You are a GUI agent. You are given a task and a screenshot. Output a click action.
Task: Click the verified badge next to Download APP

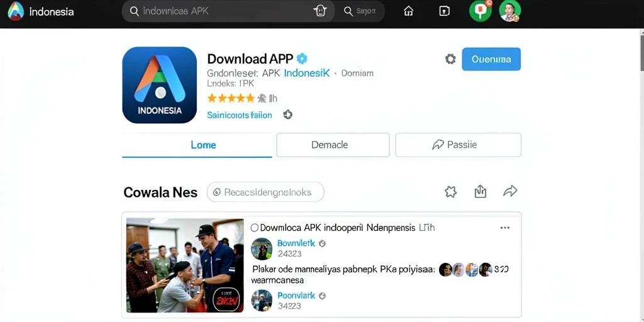pyautogui.click(x=302, y=58)
